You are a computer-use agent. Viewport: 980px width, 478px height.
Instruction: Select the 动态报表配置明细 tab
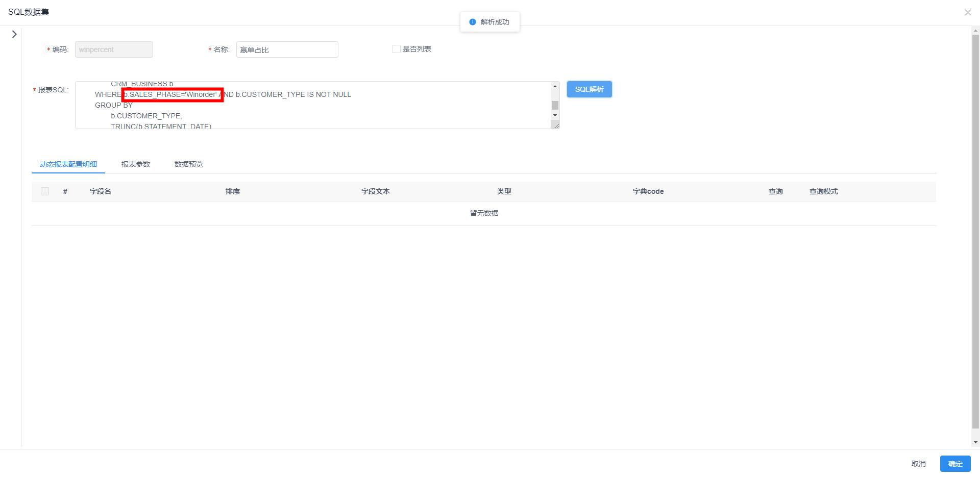(x=68, y=164)
